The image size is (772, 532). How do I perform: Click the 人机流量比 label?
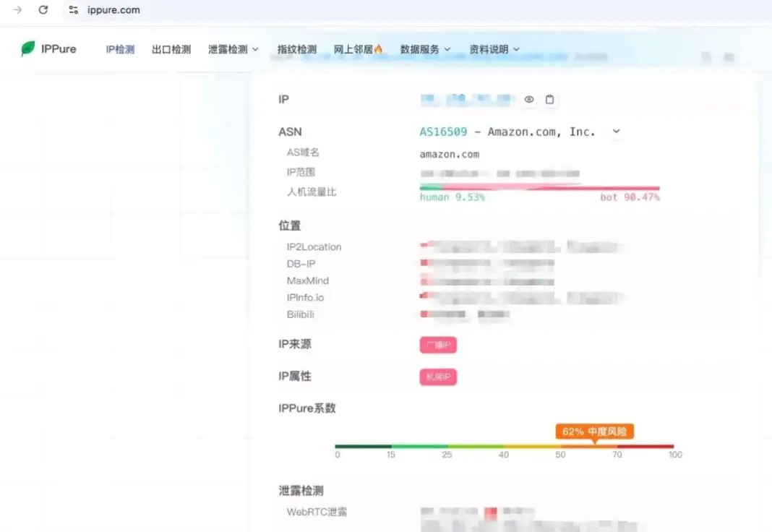click(312, 192)
